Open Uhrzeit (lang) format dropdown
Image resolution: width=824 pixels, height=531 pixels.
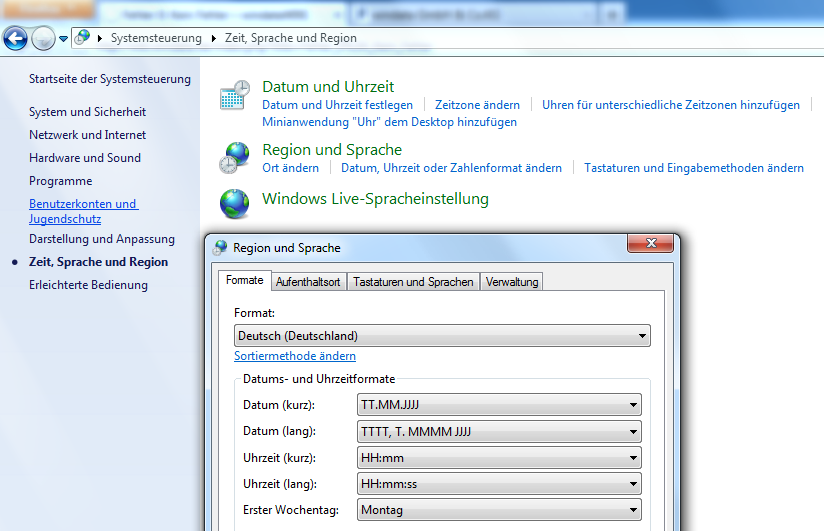pos(499,484)
